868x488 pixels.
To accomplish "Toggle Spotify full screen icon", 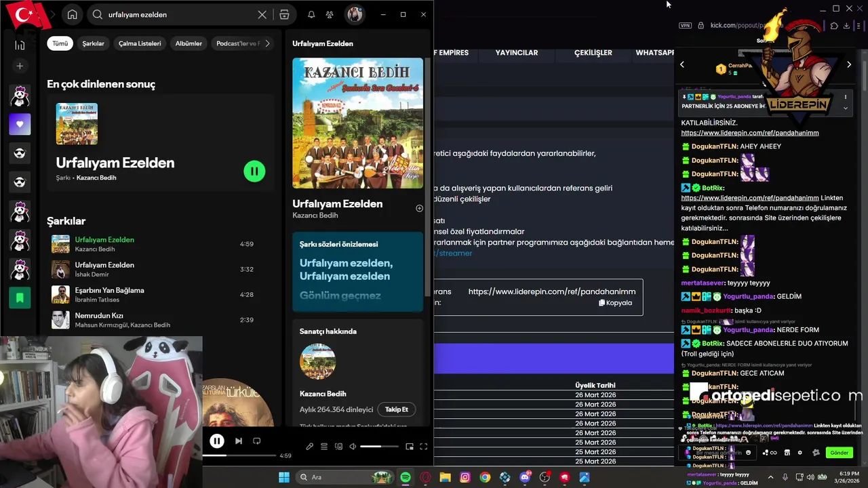I will click(424, 447).
